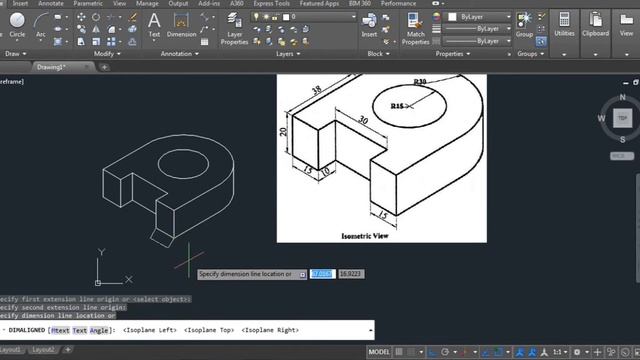Open Layer Properties manager
The height and width of the screenshot is (360, 640).
click(234, 29)
